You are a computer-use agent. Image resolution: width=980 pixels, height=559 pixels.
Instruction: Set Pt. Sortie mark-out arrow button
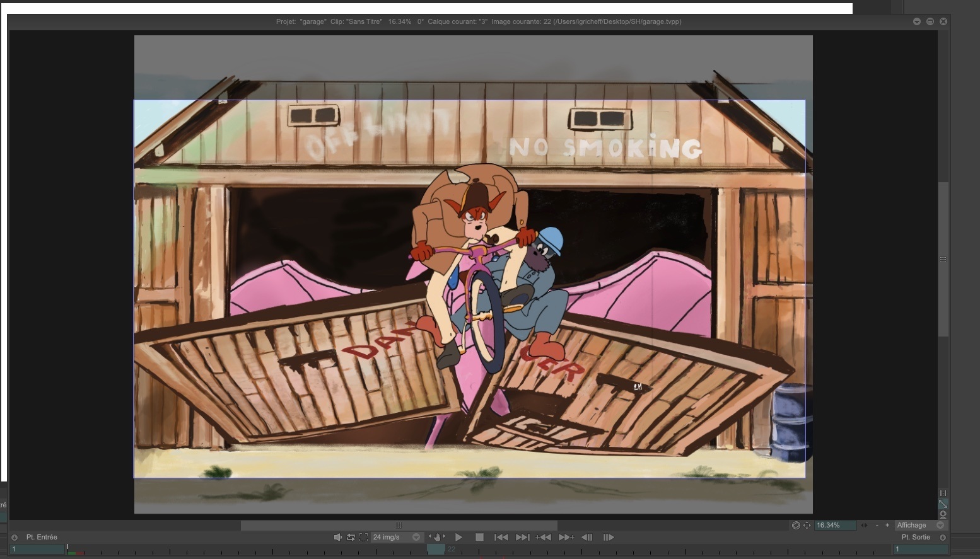943,538
